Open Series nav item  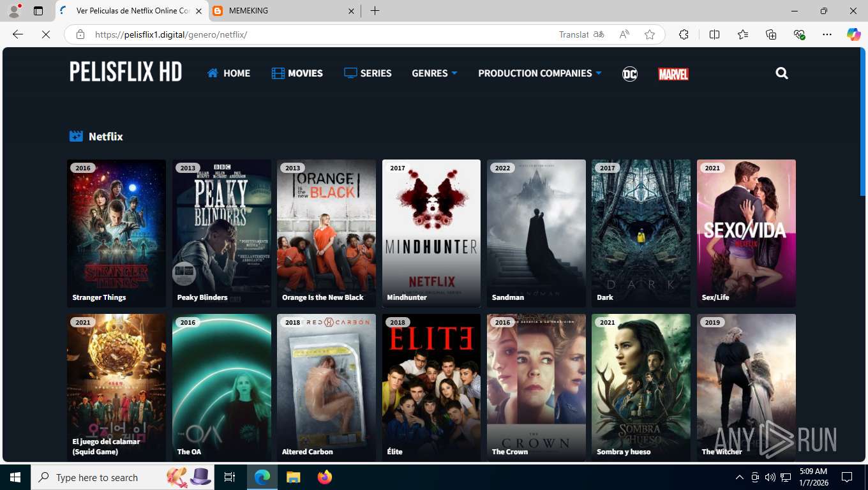pos(368,73)
